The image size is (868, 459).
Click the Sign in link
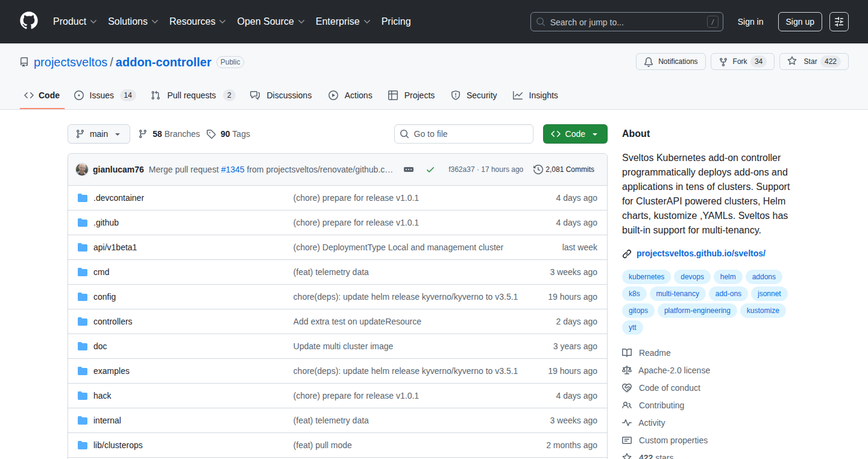pyautogui.click(x=750, y=22)
